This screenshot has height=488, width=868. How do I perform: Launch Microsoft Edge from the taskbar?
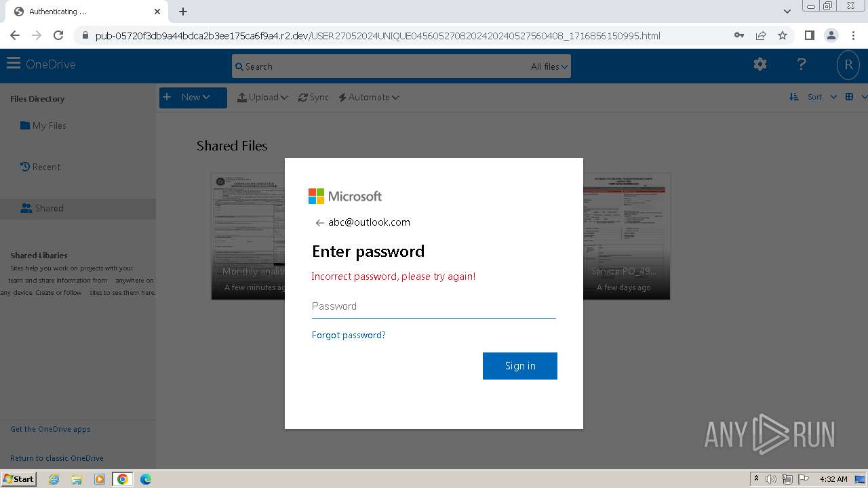145,479
